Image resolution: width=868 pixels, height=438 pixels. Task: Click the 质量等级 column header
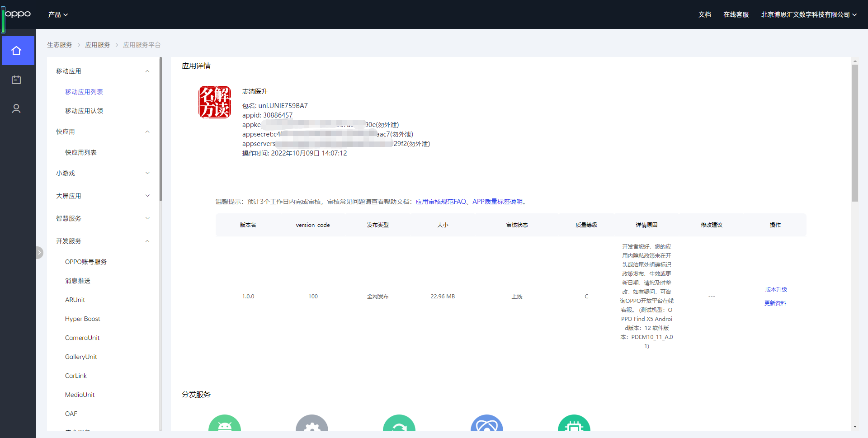(586, 225)
